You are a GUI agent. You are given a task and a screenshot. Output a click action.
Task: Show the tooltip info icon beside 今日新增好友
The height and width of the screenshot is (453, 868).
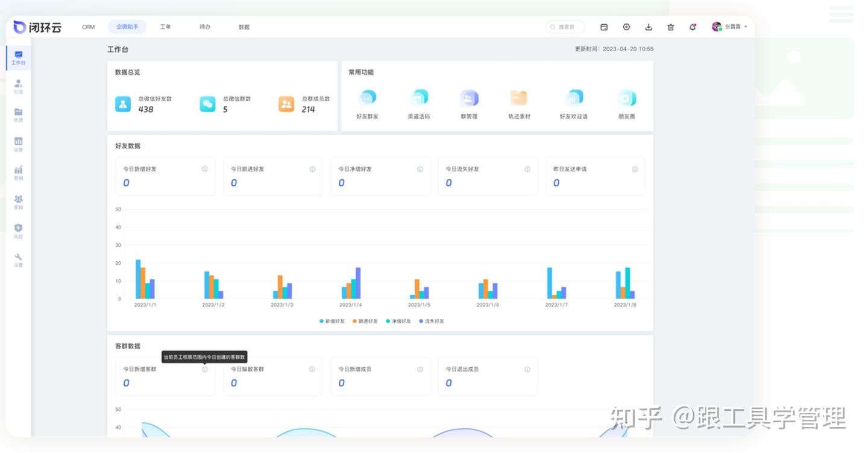pyautogui.click(x=204, y=169)
